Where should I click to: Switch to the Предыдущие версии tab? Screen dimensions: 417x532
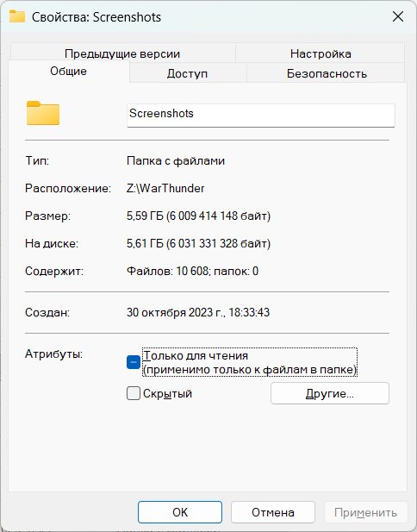point(122,53)
